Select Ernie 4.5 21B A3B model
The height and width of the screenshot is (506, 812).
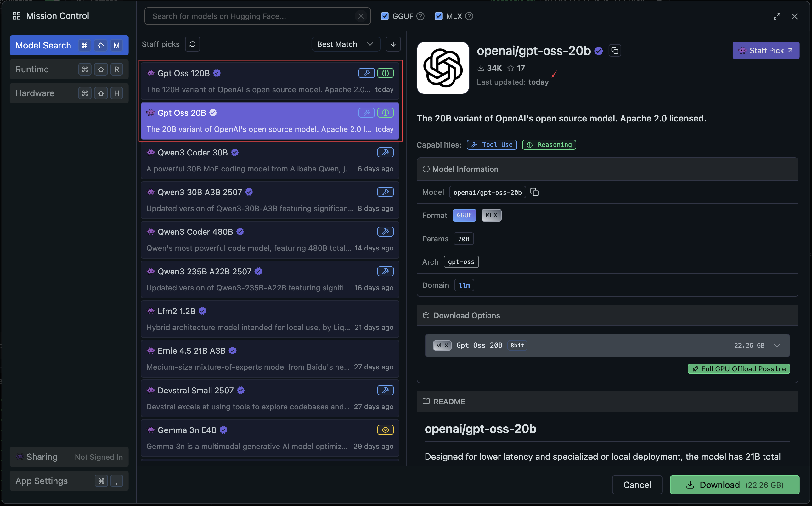tap(270, 359)
